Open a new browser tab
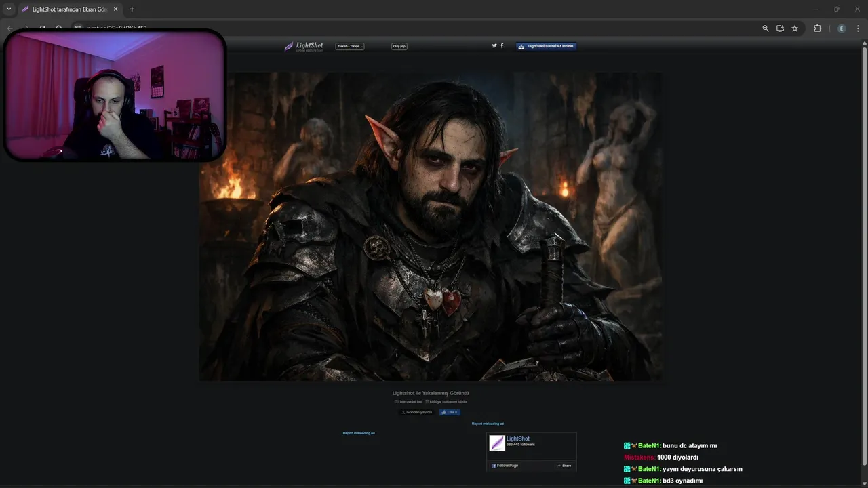 click(132, 9)
